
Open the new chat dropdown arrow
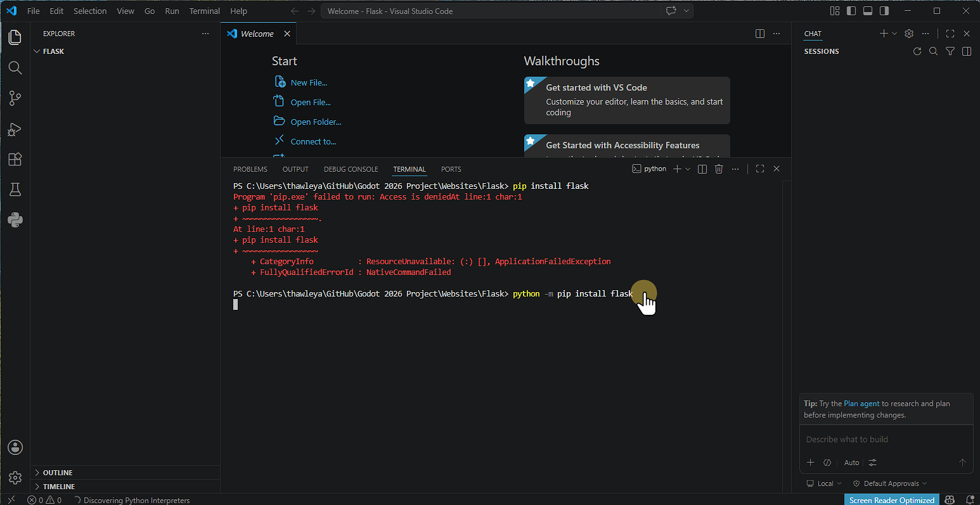coord(894,34)
